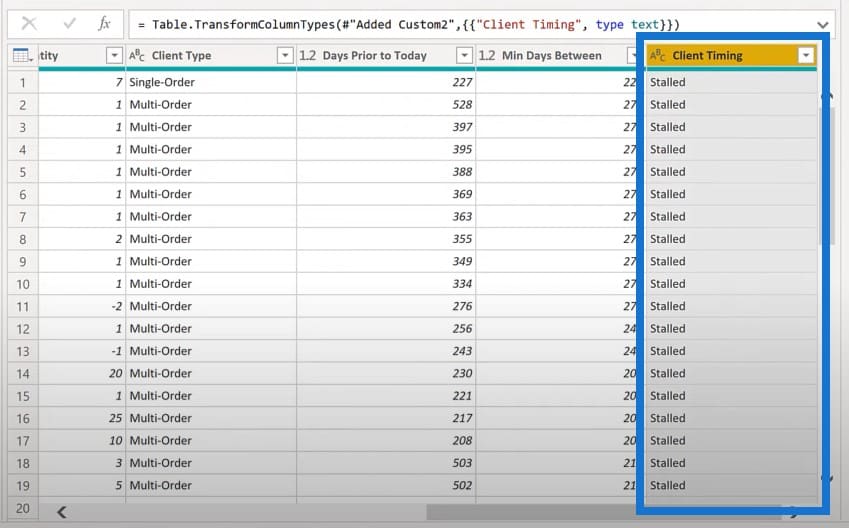Click Days Prior value 369

tap(462, 194)
